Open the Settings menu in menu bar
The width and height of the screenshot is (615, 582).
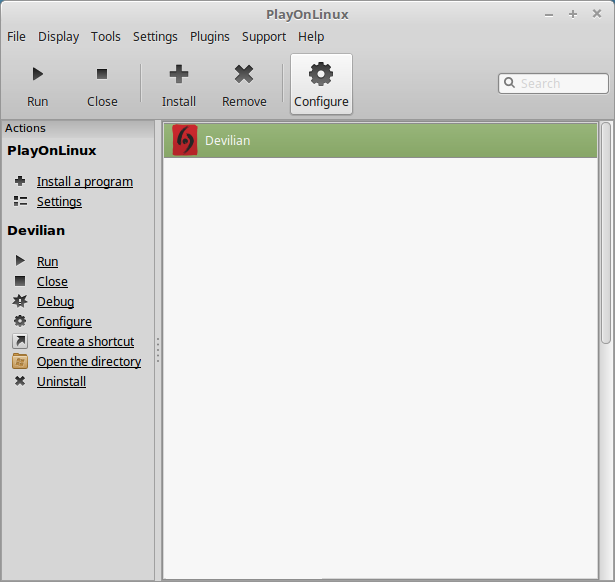pos(155,36)
